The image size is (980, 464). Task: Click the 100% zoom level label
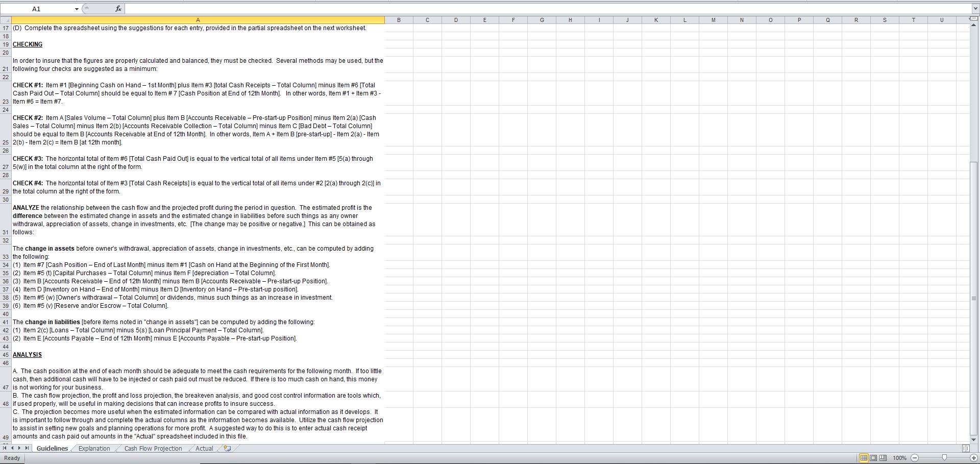pos(900,458)
